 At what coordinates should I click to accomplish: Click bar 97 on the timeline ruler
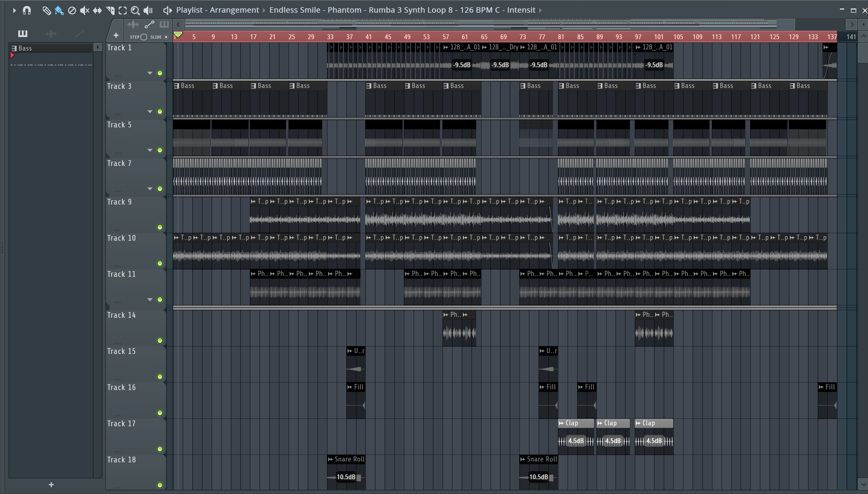pyautogui.click(x=638, y=37)
